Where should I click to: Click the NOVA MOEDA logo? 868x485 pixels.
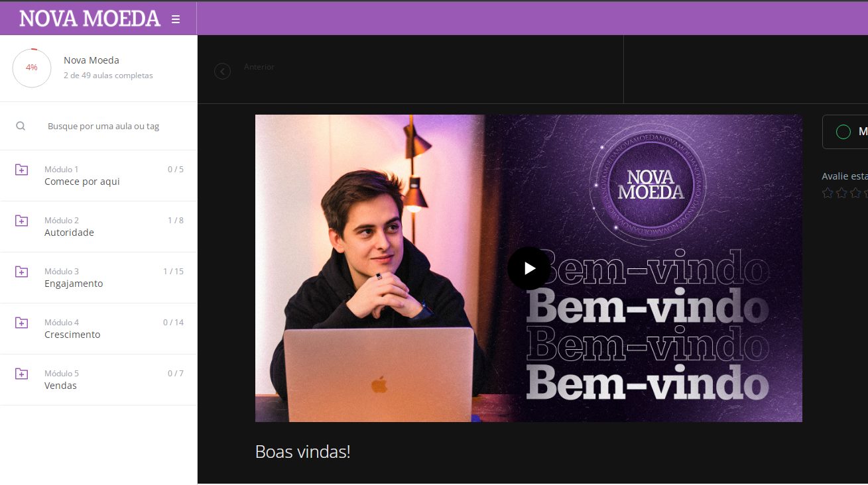coord(90,19)
